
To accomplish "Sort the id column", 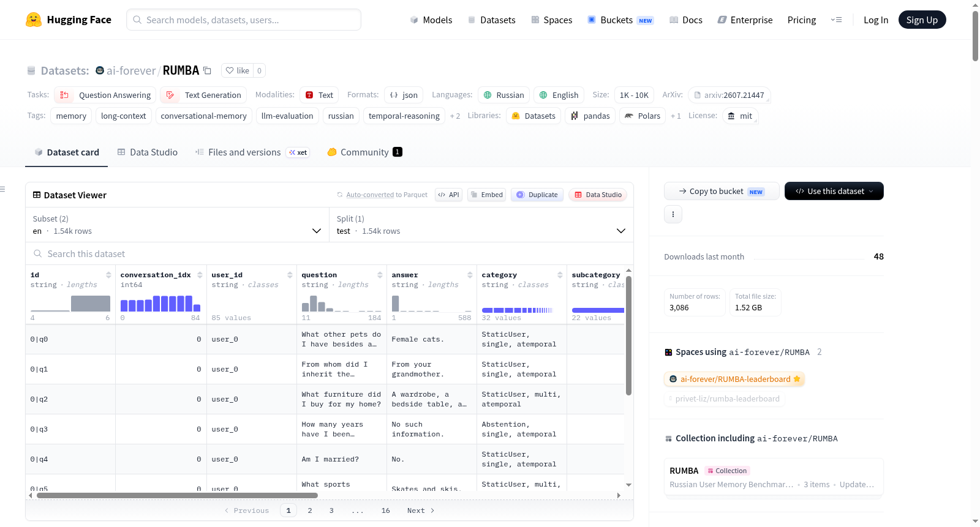I will pyautogui.click(x=108, y=275).
